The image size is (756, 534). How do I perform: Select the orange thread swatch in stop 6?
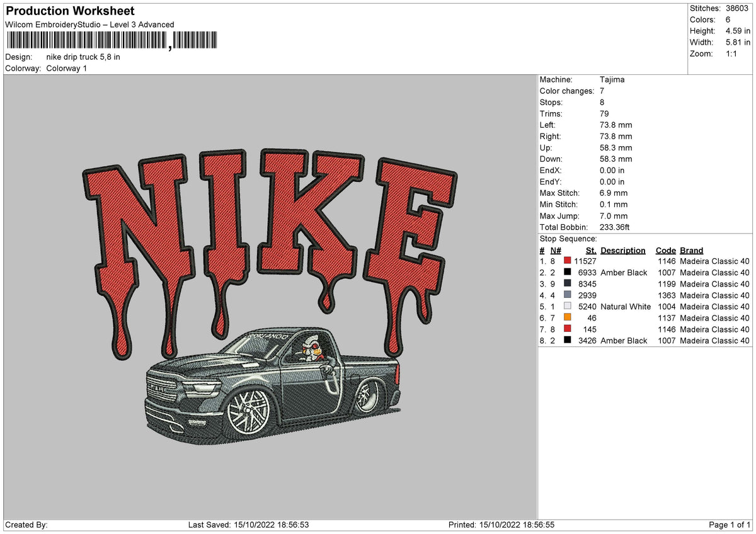567,318
